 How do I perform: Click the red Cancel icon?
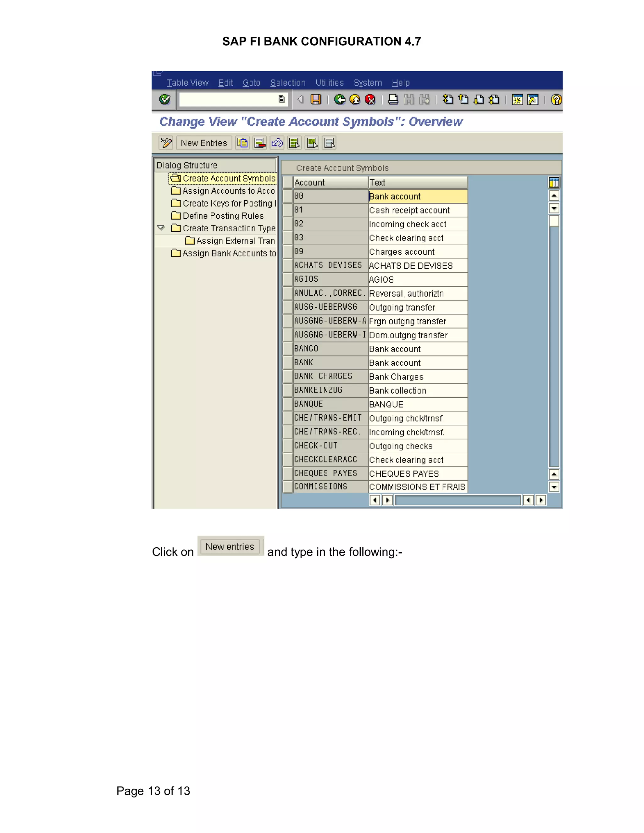(370, 100)
